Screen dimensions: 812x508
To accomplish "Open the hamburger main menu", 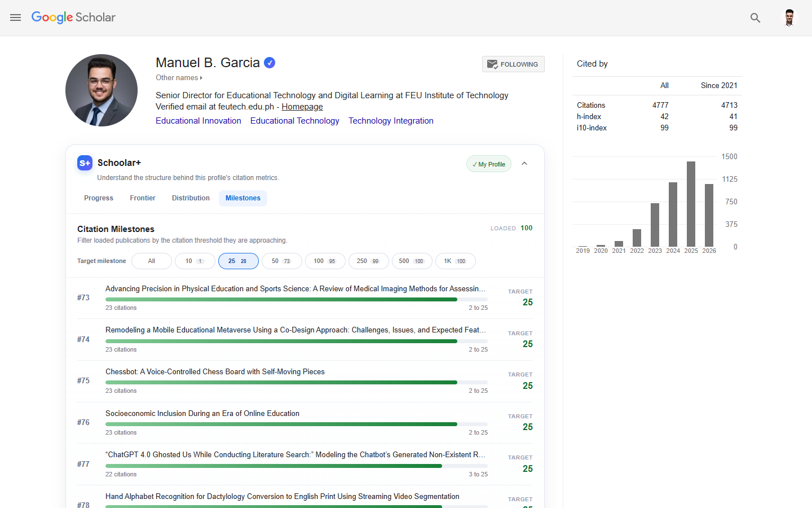I will coord(15,17).
